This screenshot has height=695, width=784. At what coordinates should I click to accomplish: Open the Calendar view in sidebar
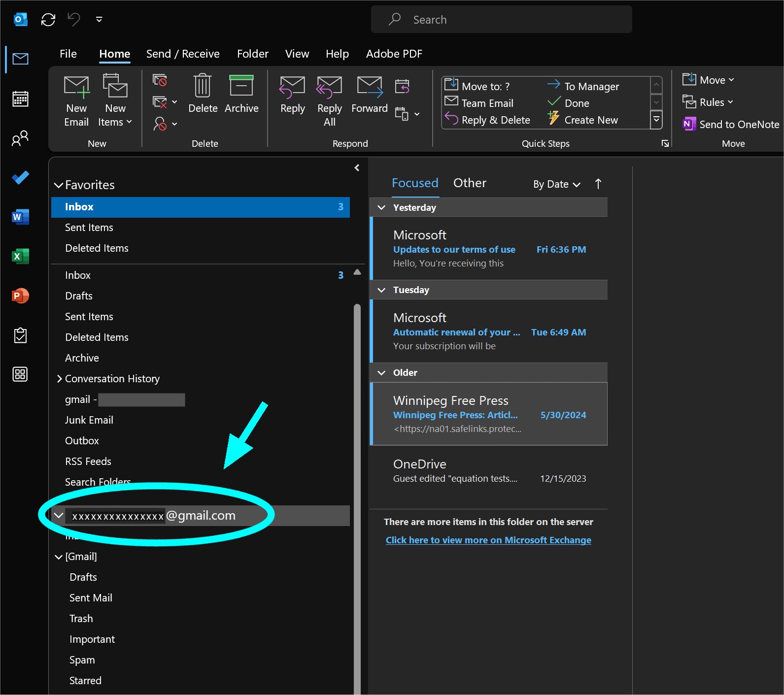coord(20,99)
